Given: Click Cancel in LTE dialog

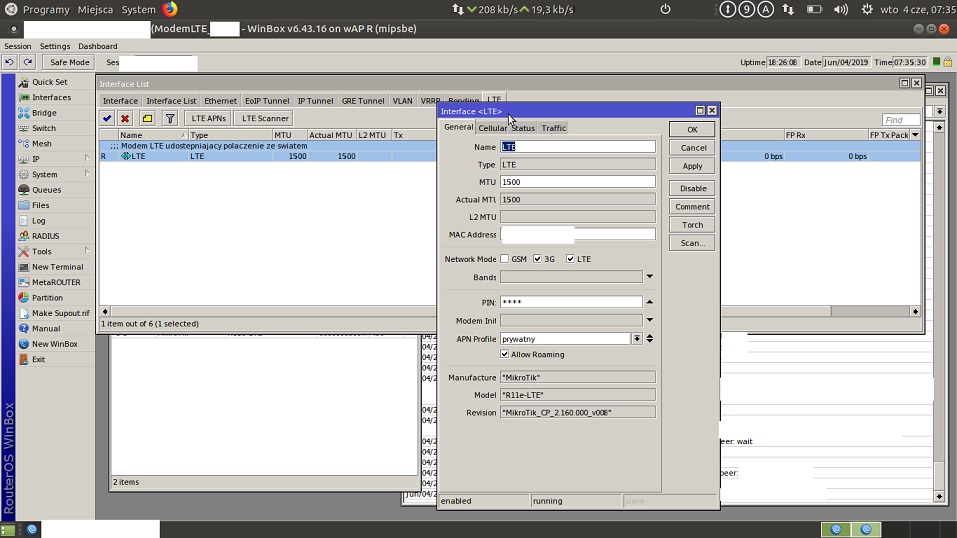Looking at the screenshot, I should [x=692, y=148].
